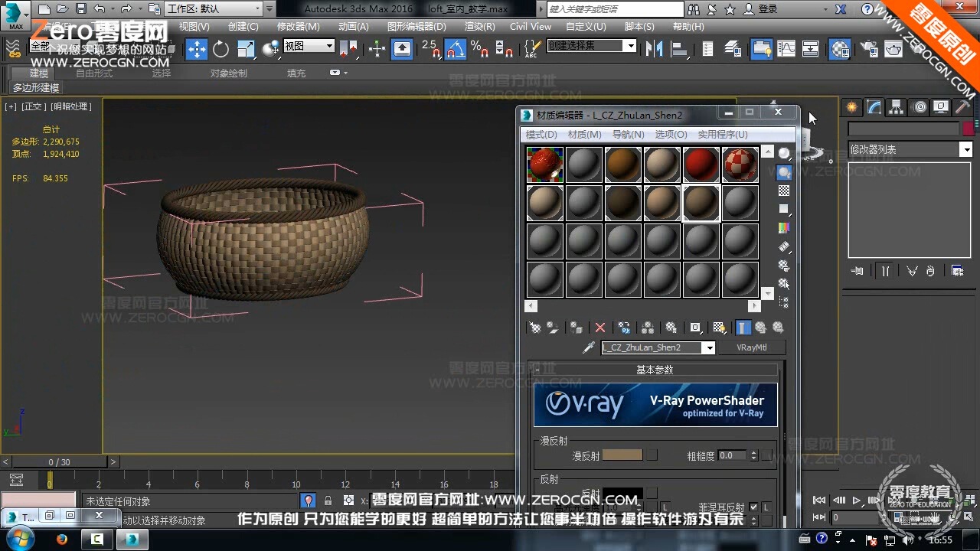Open the 材质(M) menu in Material Editor

[x=584, y=135]
